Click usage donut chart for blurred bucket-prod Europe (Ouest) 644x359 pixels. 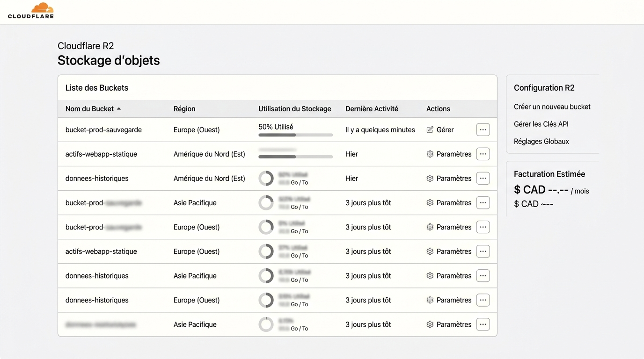click(x=266, y=227)
